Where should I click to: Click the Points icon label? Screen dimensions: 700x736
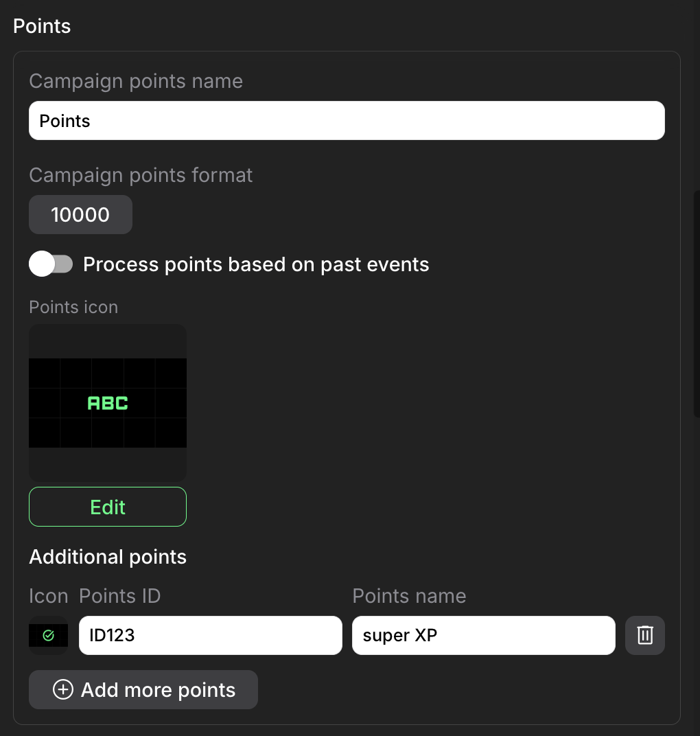[x=73, y=307]
